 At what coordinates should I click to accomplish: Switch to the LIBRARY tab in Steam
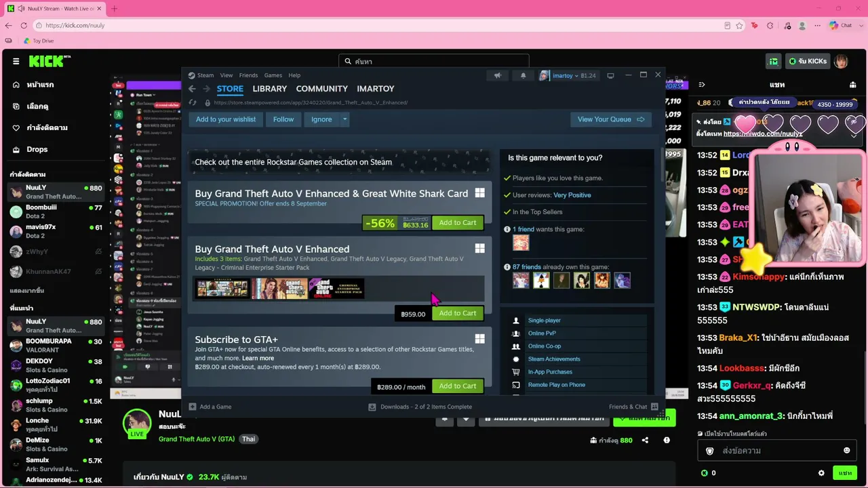(270, 89)
